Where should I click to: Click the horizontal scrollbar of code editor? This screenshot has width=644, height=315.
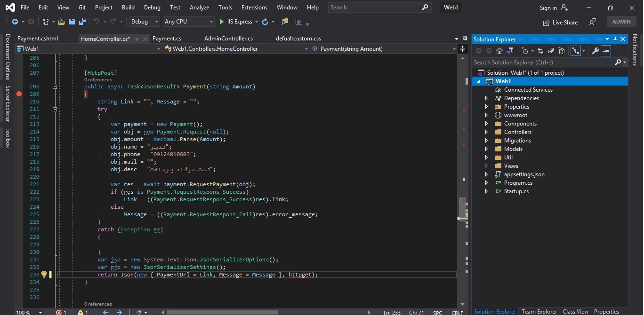click(221, 312)
